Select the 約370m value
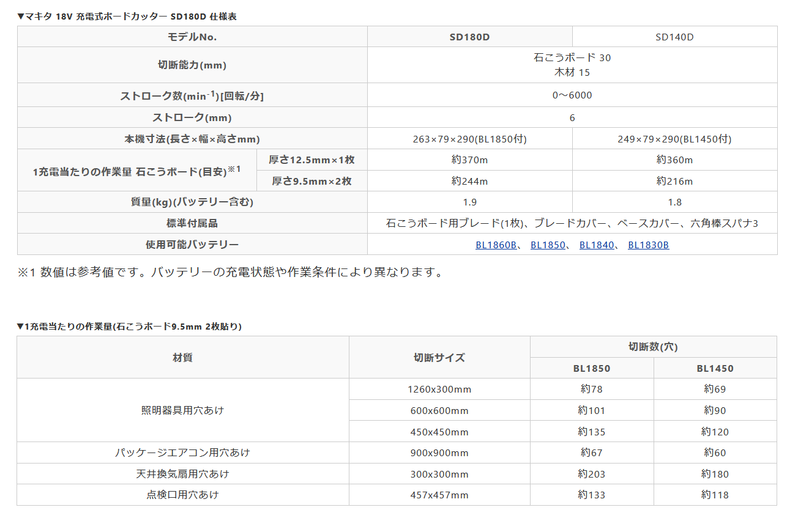This screenshot has height=532, width=798. click(470, 160)
